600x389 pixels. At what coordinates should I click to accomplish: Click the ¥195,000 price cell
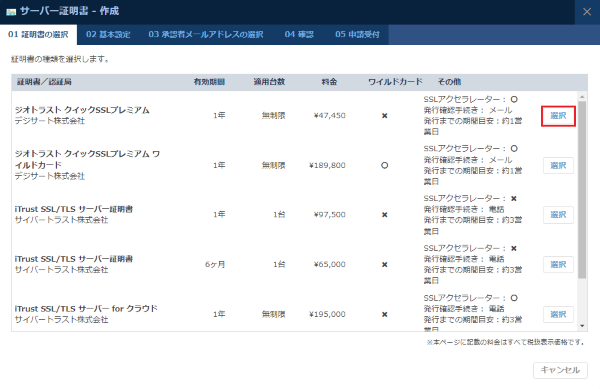327,314
